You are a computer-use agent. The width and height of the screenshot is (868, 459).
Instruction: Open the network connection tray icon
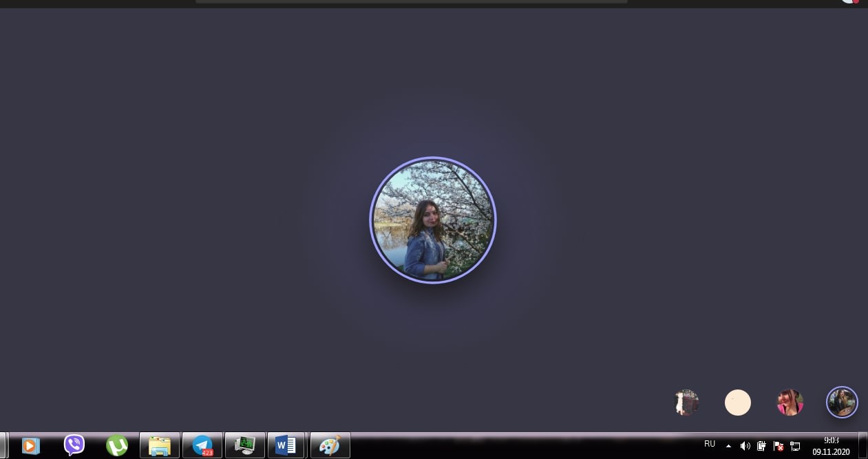point(795,446)
